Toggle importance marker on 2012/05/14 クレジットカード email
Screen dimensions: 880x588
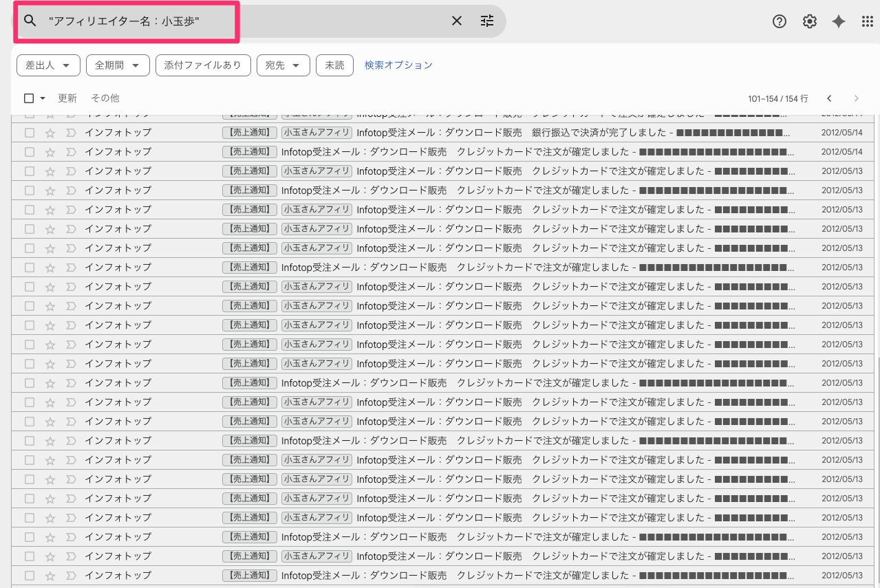(x=70, y=152)
